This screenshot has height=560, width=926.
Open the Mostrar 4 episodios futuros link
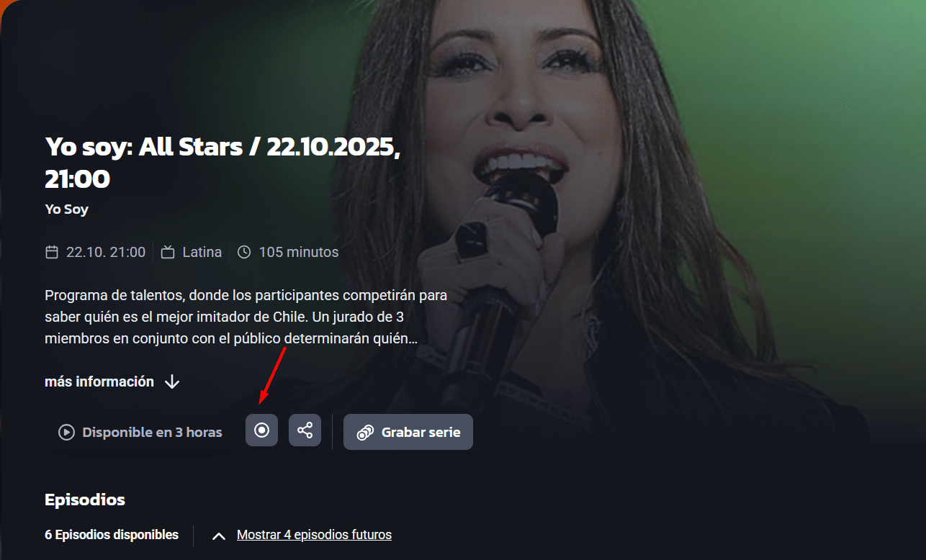click(314, 535)
